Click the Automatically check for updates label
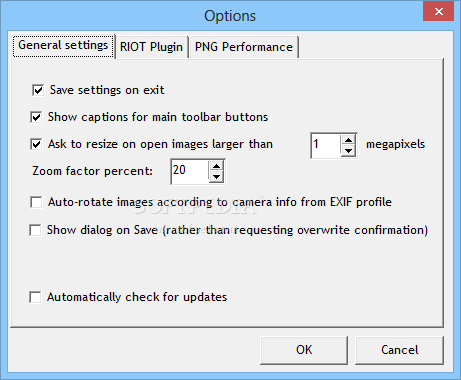461x380 pixels. pos(137,297)
